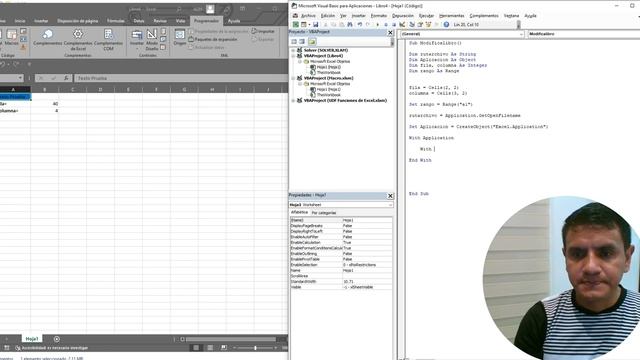The width and height of the screenshot is (640, 360).
Task: Click Complementos de Excel gear icon
Action: (78, 34)
